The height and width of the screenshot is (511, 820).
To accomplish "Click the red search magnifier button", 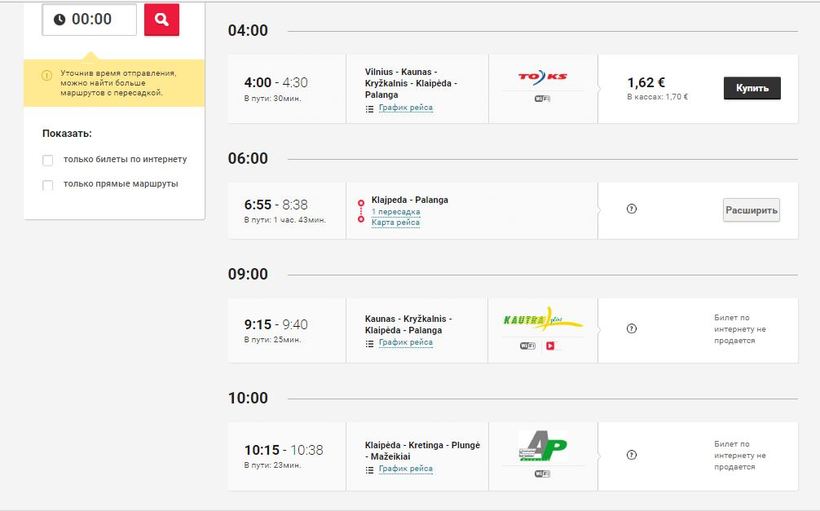I will [162, 19].
